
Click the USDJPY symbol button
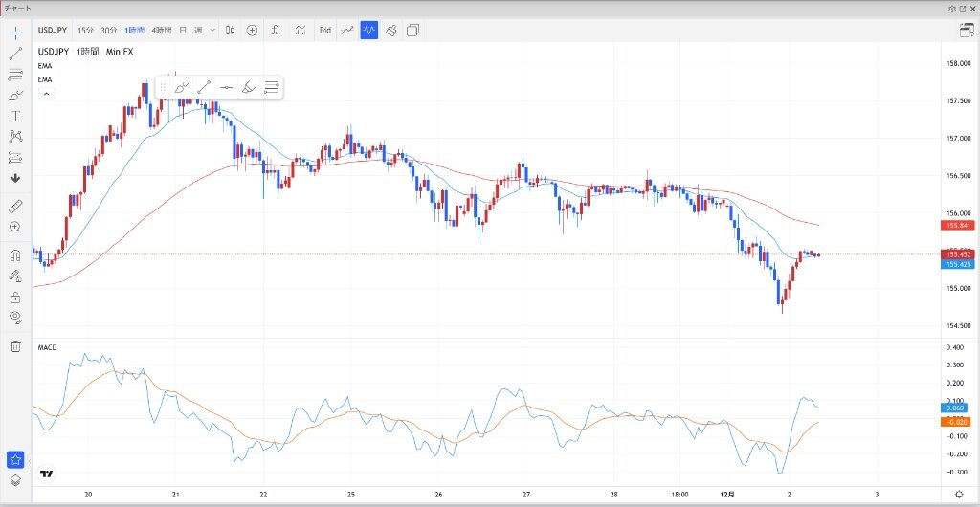coord(52,31)
